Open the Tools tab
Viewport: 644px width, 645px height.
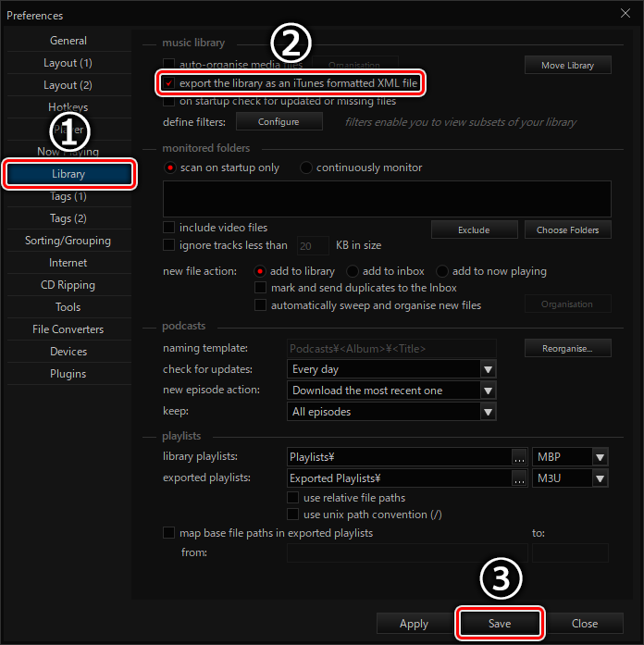(x=68, y=307)
